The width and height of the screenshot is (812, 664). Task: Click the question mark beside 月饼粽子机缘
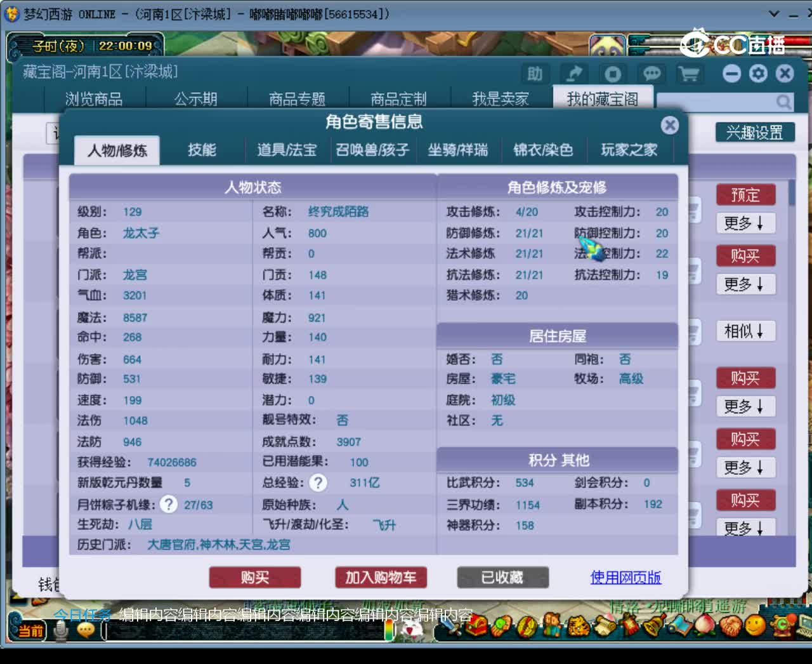click(168, 504)
